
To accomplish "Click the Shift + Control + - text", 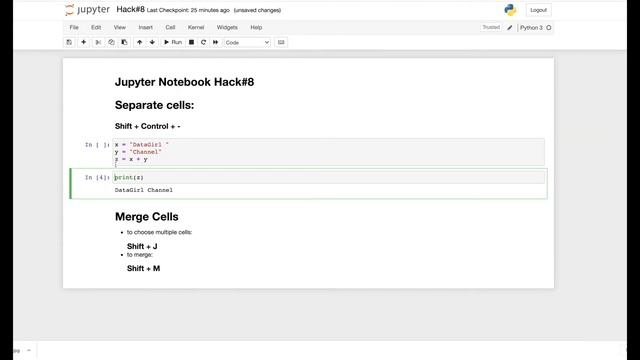I will (x=147, y=127).
